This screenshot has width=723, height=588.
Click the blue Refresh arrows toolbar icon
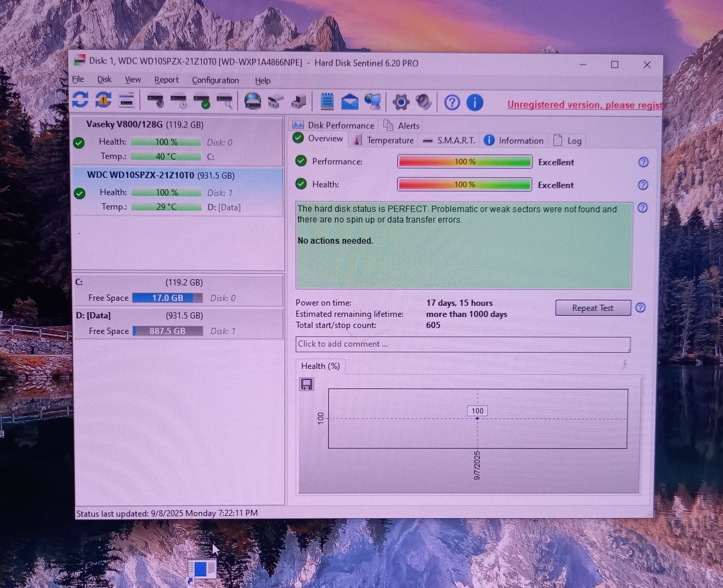coord(80,100)
